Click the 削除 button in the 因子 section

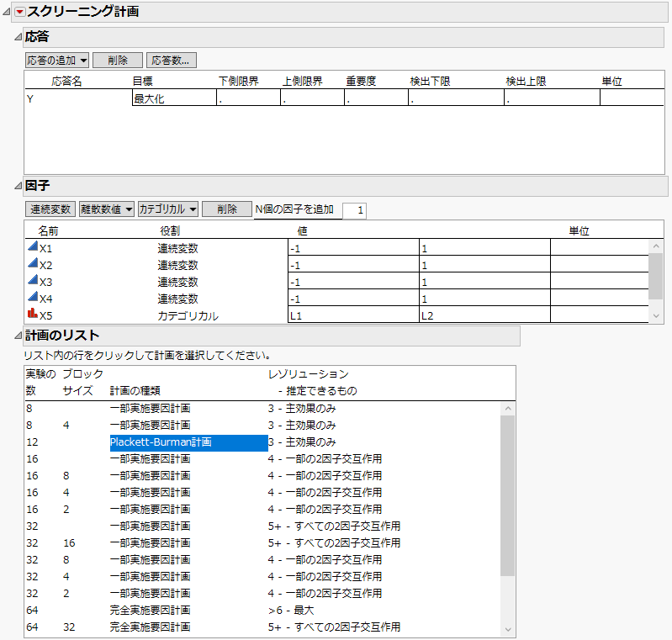[227, 209]
